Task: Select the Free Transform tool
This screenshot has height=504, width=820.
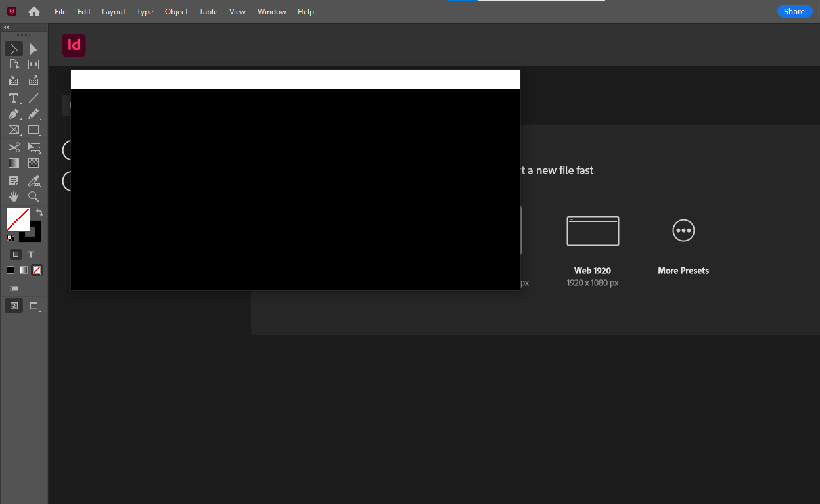Action: click(x=34, y=147)
